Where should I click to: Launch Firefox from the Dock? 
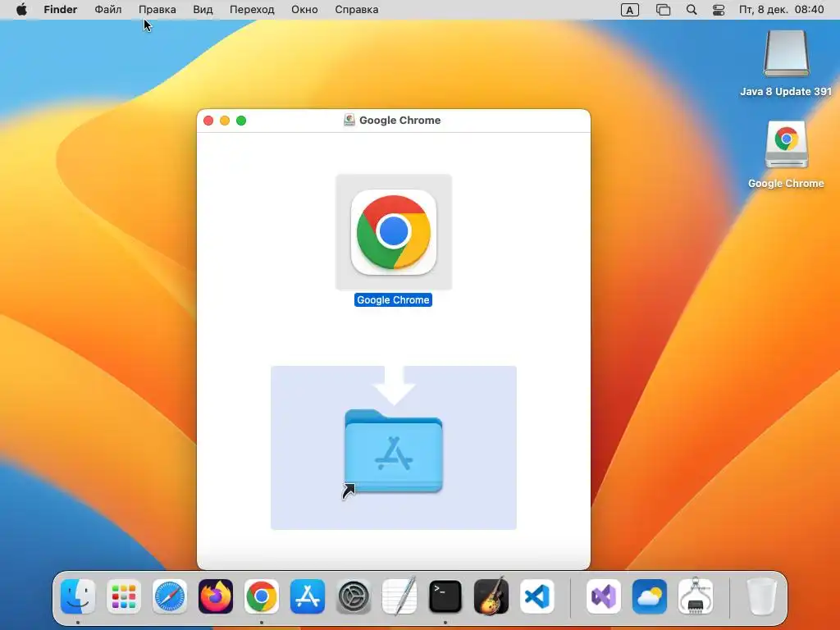pos(216,596)
